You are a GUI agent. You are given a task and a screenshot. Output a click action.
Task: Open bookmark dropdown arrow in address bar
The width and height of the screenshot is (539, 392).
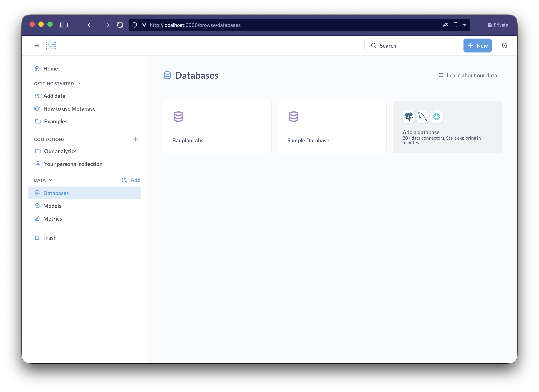[x=465, y=25]
